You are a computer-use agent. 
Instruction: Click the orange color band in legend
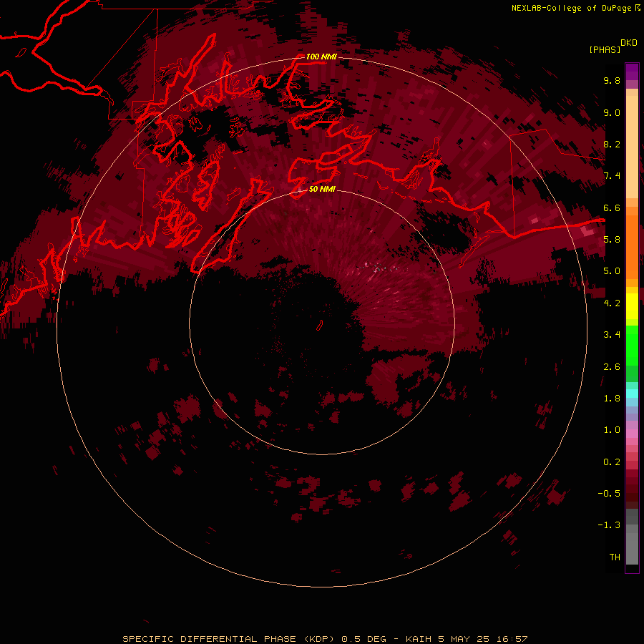632,248
